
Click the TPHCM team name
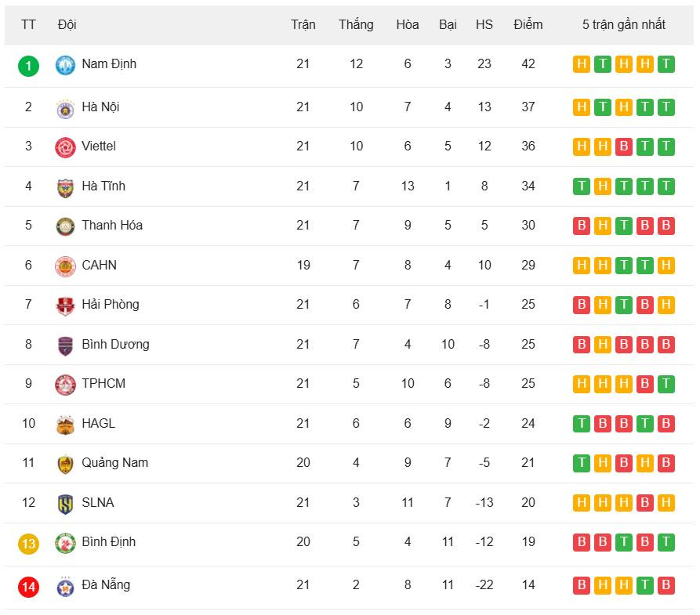point(103,383)
